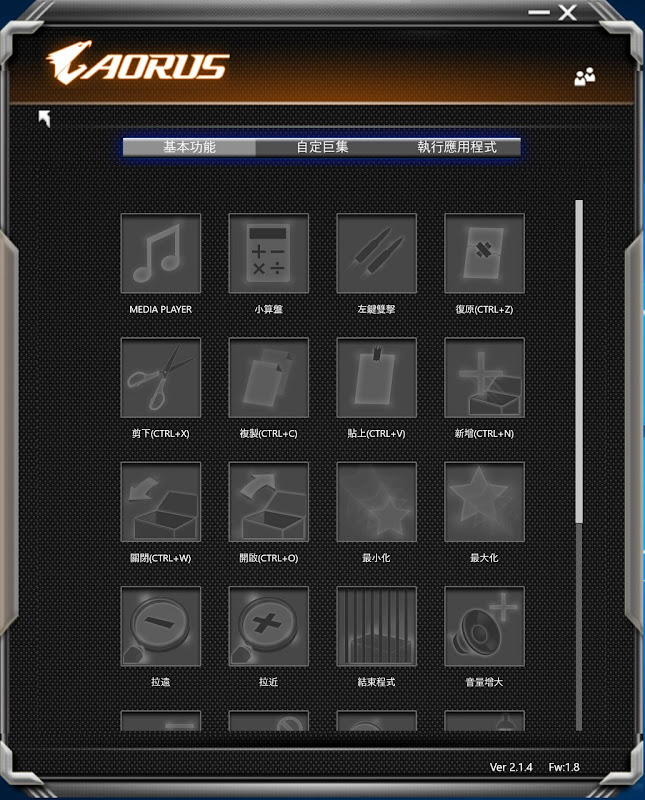The image size is (645, 800).
Task: Pick the Undo (CTRL+Z) icon
Action: point(484,253)
